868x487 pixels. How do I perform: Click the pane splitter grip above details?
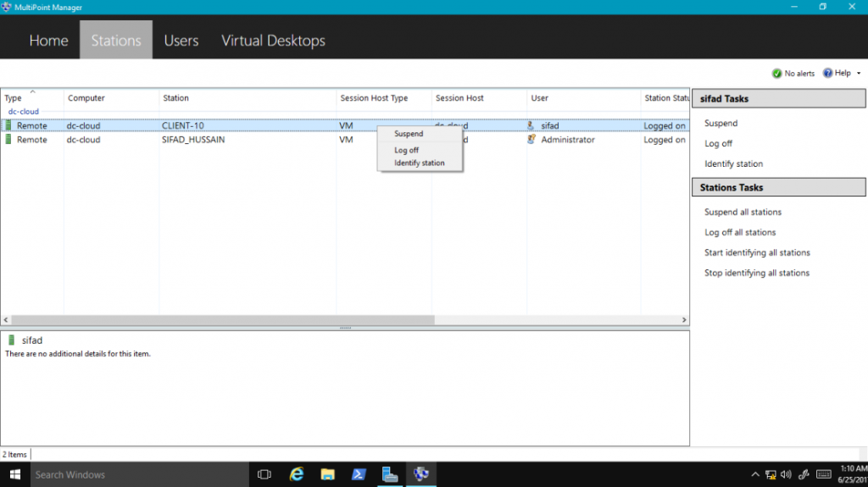tap(346, 328)
